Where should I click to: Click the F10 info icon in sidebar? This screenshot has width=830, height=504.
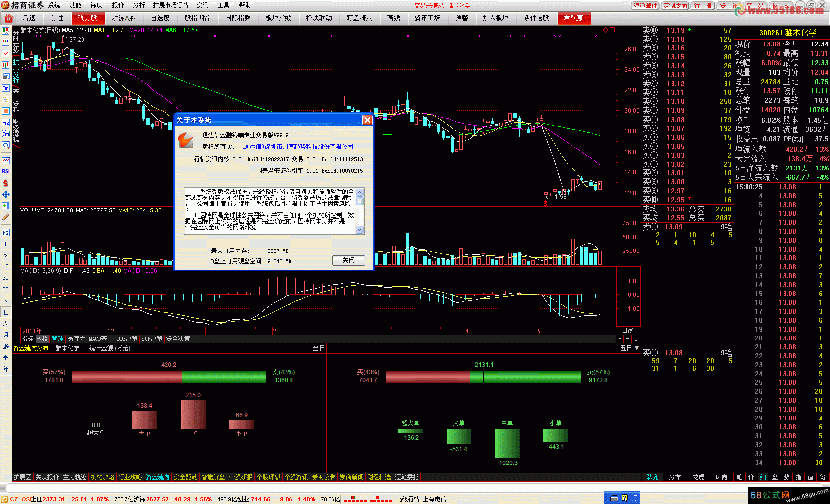6,88
